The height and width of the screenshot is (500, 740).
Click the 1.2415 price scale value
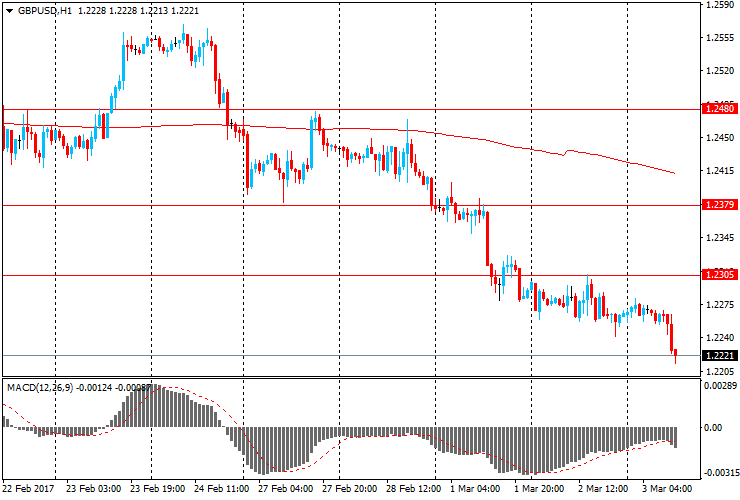pyautogui.click(x=720, y=171)
